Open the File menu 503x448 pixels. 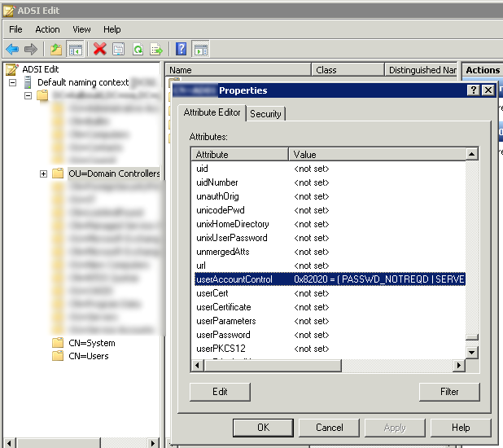(x=15, y=29)
